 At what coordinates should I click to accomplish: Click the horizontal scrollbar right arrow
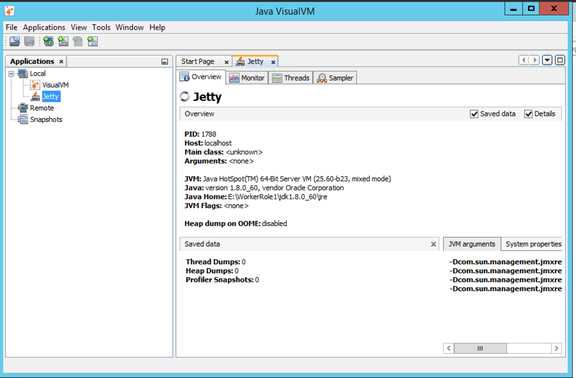click(x=557, y=348)
